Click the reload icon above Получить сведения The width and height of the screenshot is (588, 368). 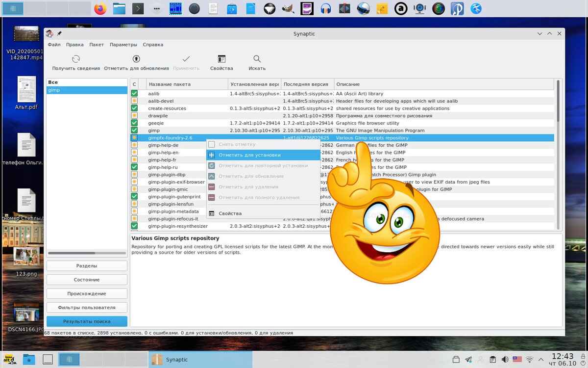click(76, 59)
